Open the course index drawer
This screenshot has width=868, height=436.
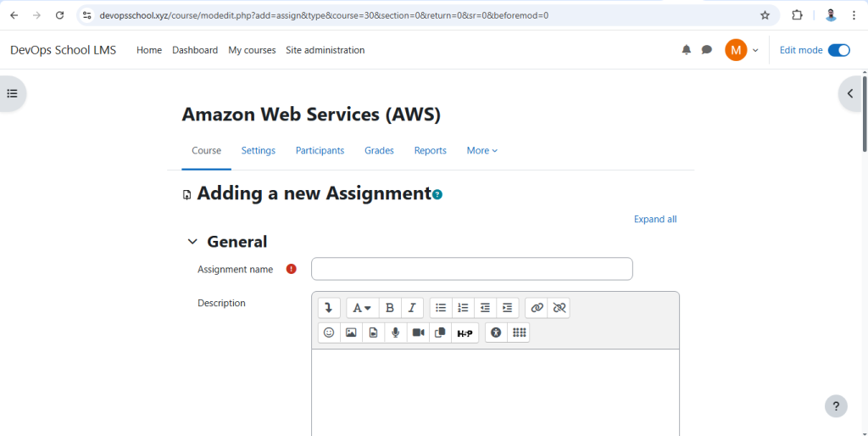click(x=12, y=93)
